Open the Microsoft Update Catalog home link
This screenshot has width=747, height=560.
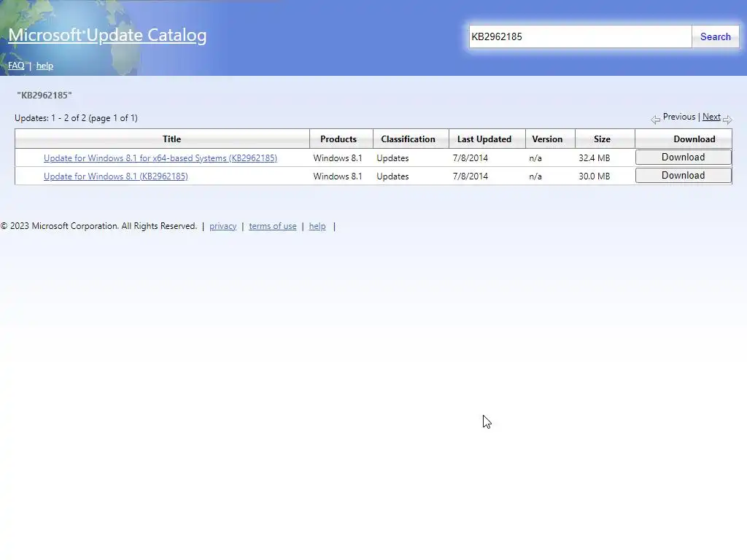click(x=107, y=35)
